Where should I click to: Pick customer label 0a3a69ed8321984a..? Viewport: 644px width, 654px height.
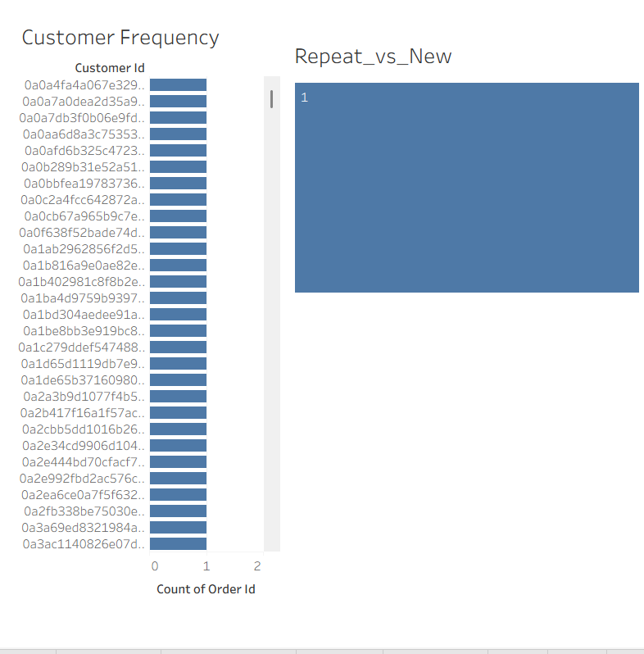(83, 528)
